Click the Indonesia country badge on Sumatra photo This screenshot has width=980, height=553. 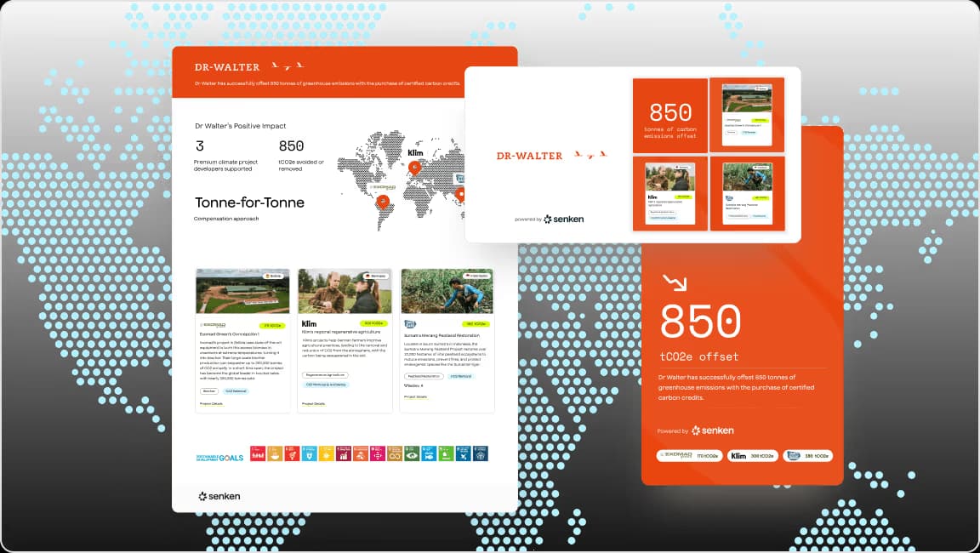(477, 276)
